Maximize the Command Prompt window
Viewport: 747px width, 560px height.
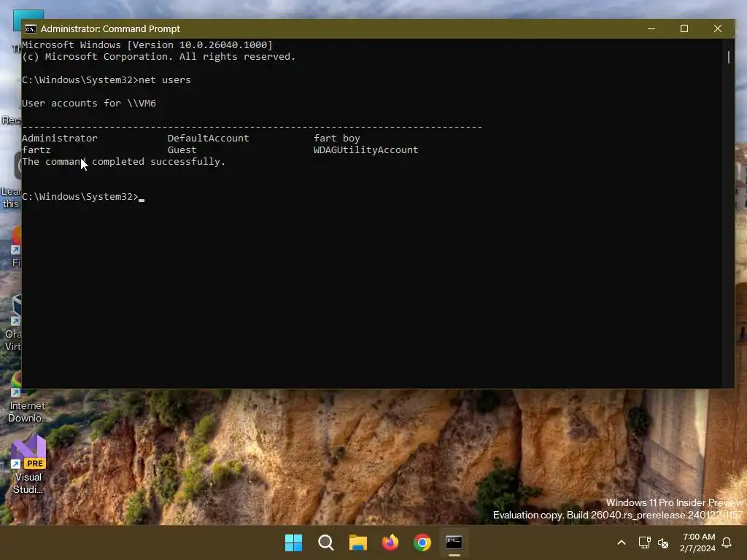684,28
